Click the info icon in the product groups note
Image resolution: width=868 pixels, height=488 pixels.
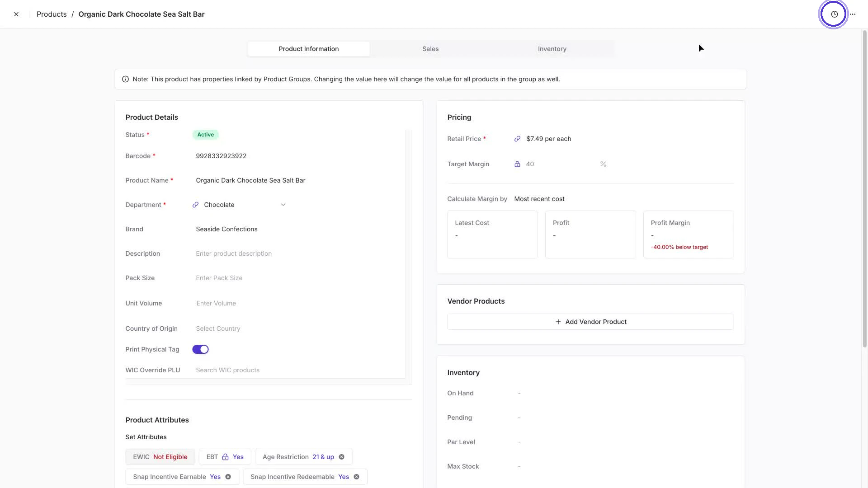click(x=125, y=79)
